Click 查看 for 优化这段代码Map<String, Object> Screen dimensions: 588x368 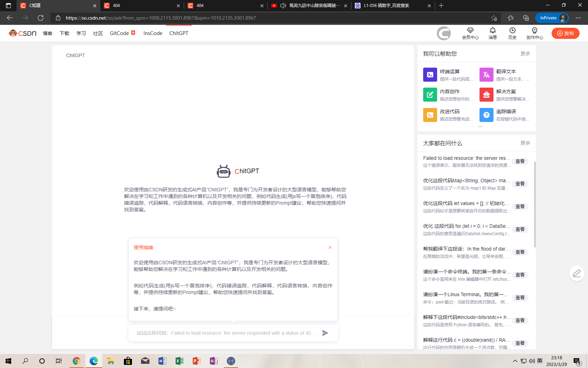(520, 184)
